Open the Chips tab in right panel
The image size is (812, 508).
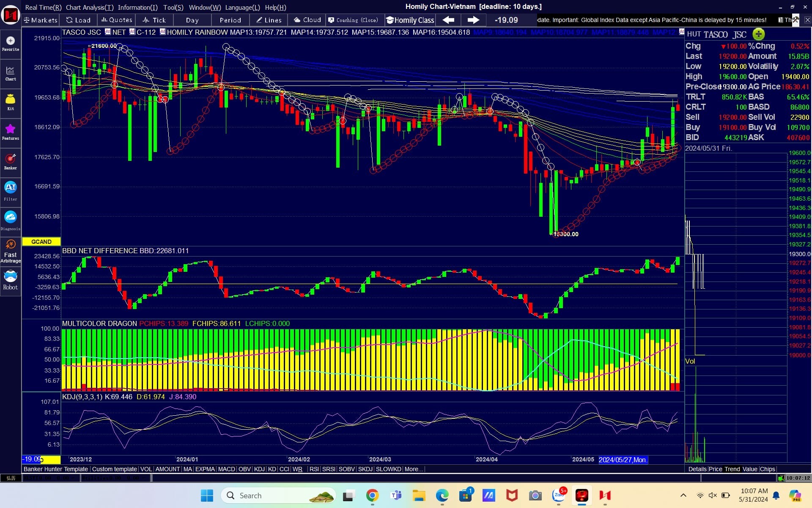click(767, 469)
